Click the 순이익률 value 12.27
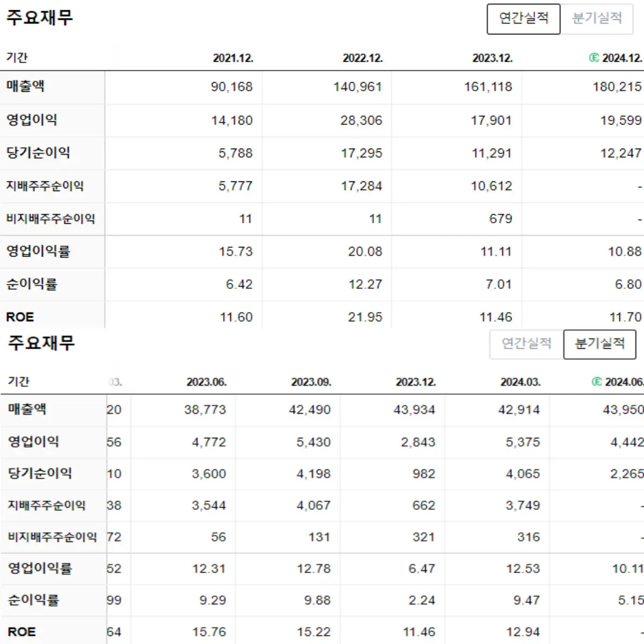This screenshot has width=644, height=644. click(x=365, y=284)
